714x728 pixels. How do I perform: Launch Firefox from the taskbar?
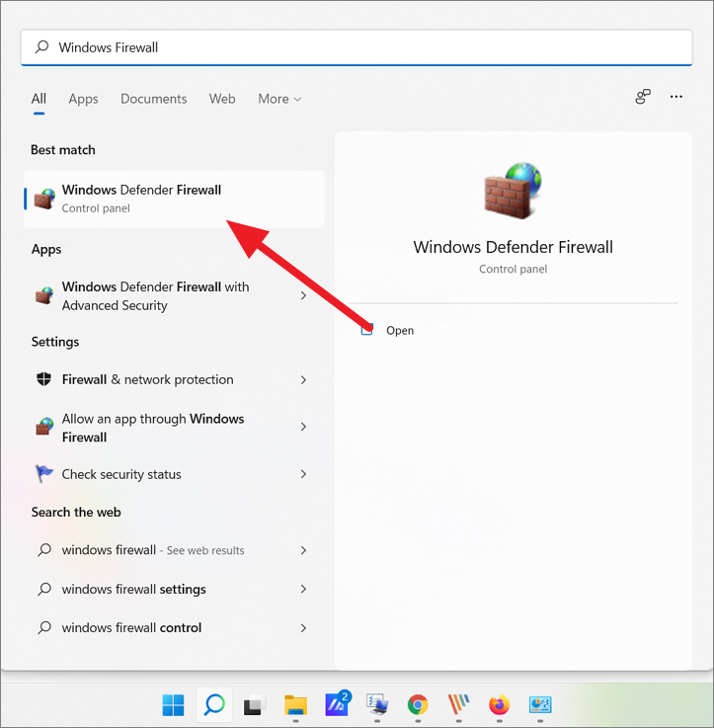coord(499,704)
